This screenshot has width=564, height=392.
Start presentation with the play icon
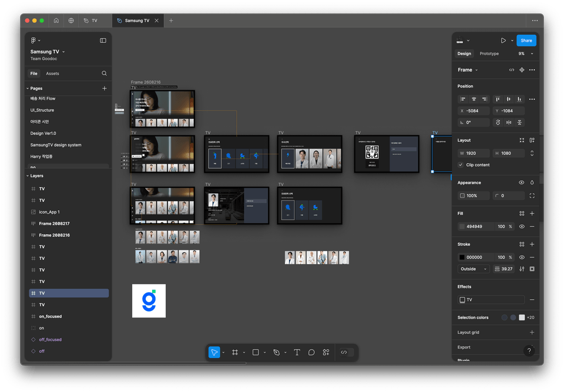point(503,40)
